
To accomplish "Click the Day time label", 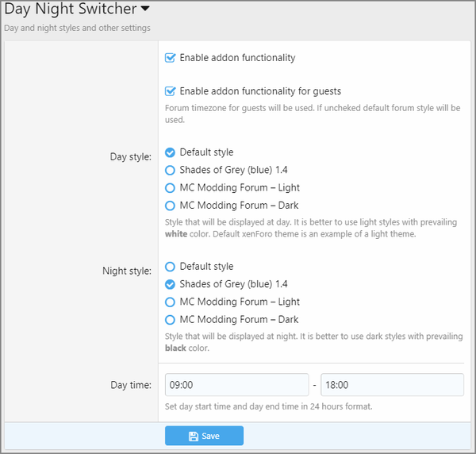I will 131,385.
